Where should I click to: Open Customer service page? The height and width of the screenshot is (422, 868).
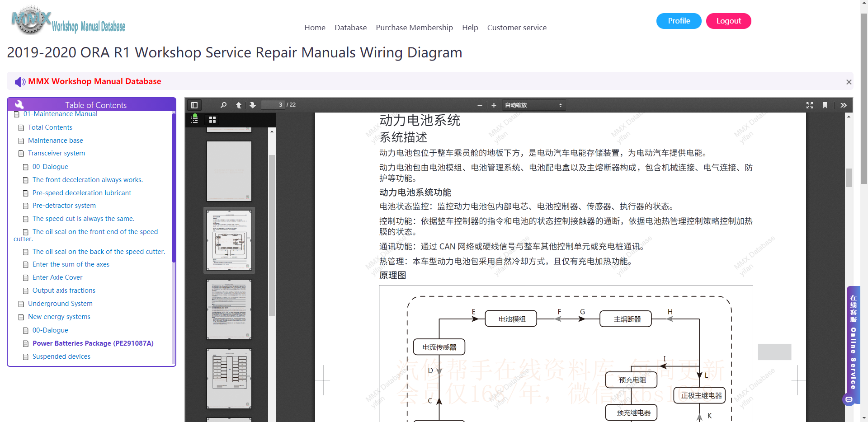[517, 28]
